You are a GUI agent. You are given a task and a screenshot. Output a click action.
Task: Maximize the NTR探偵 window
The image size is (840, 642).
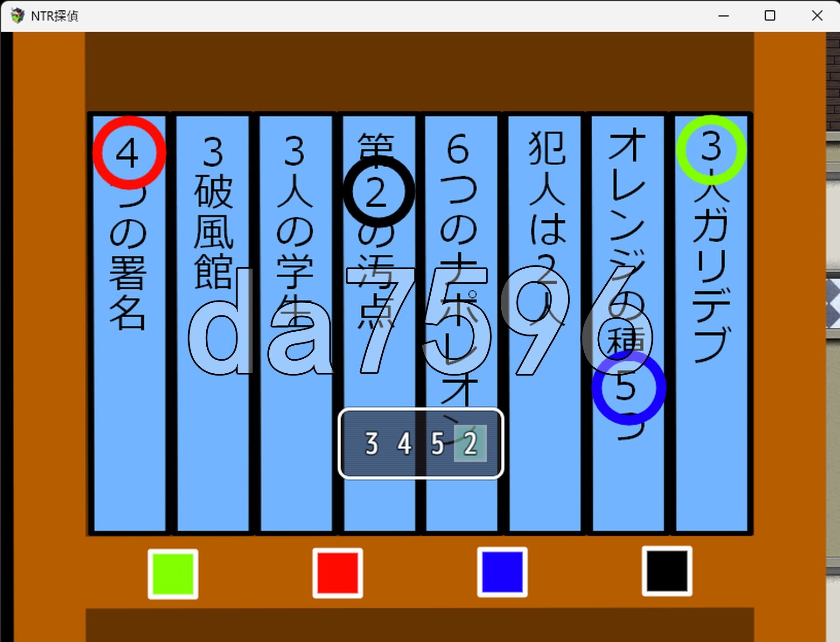[x=770, y=16]
